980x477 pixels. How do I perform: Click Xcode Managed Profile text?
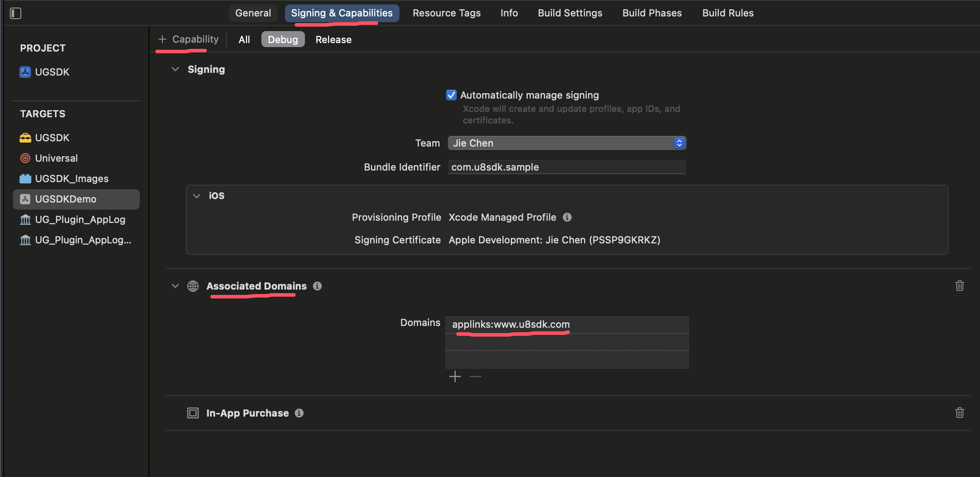[x=502, y=217]
